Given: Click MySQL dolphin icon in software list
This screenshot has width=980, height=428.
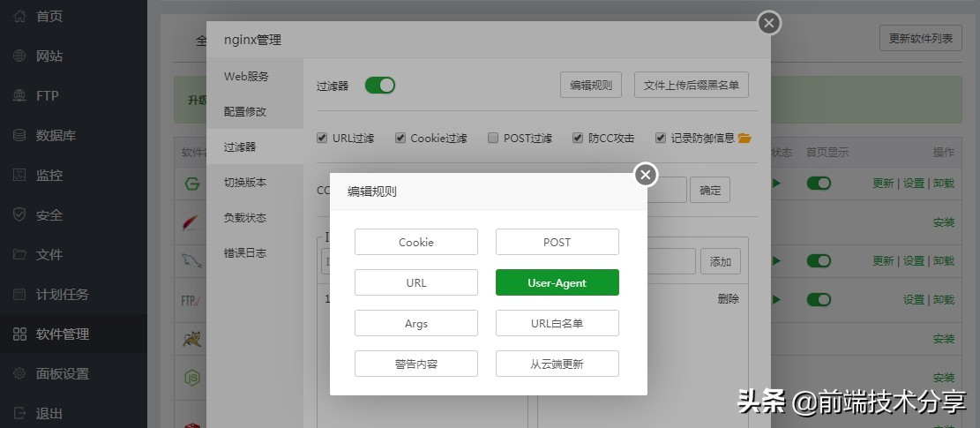Looking at the screenshot, I should [x=191, y=261].
